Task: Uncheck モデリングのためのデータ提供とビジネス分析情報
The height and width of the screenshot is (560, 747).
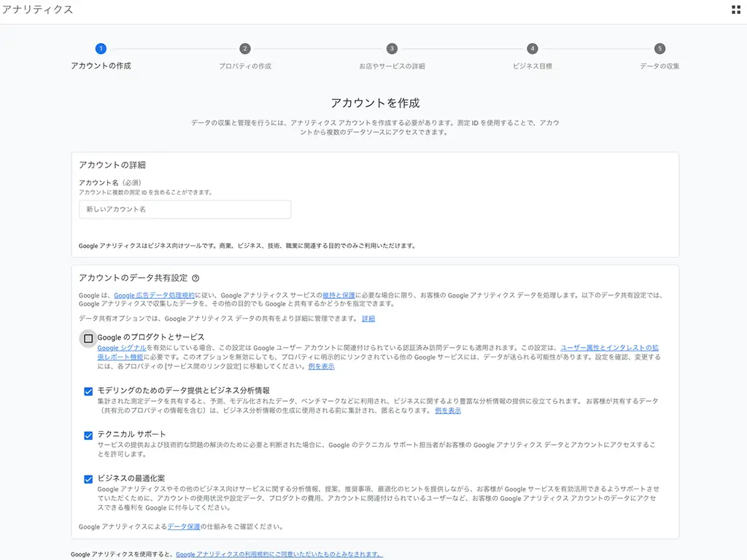Action: pos(88,392)
